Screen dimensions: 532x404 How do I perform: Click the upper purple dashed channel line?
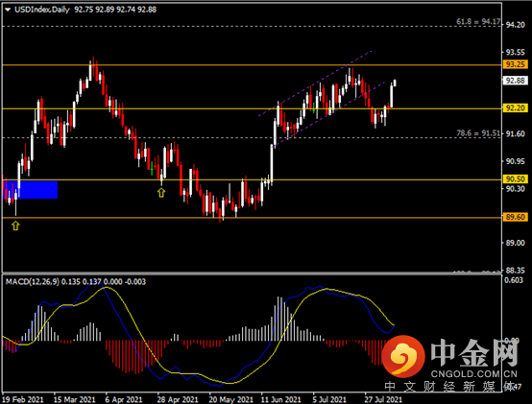tap(315, 83)
